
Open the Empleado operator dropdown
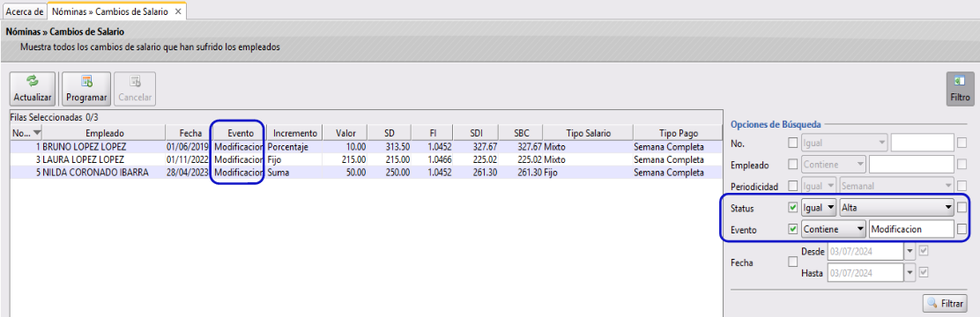tap(834, 164)
